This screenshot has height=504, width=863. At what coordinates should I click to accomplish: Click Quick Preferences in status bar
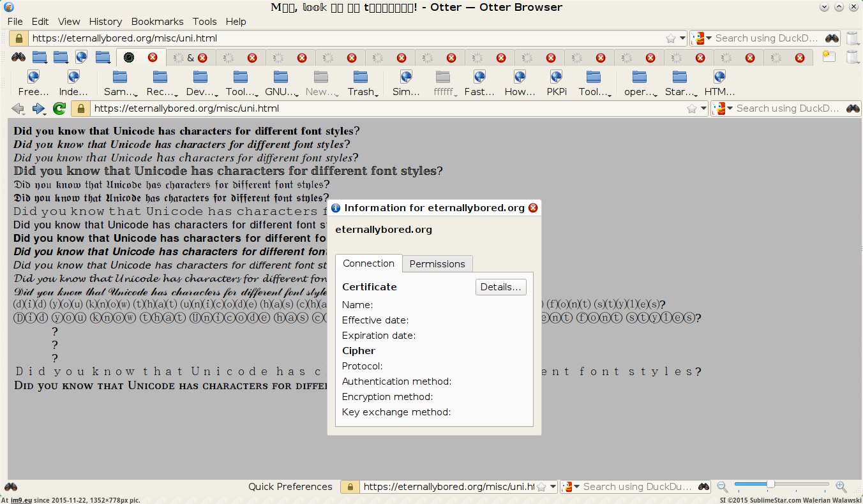coord(290,487)
